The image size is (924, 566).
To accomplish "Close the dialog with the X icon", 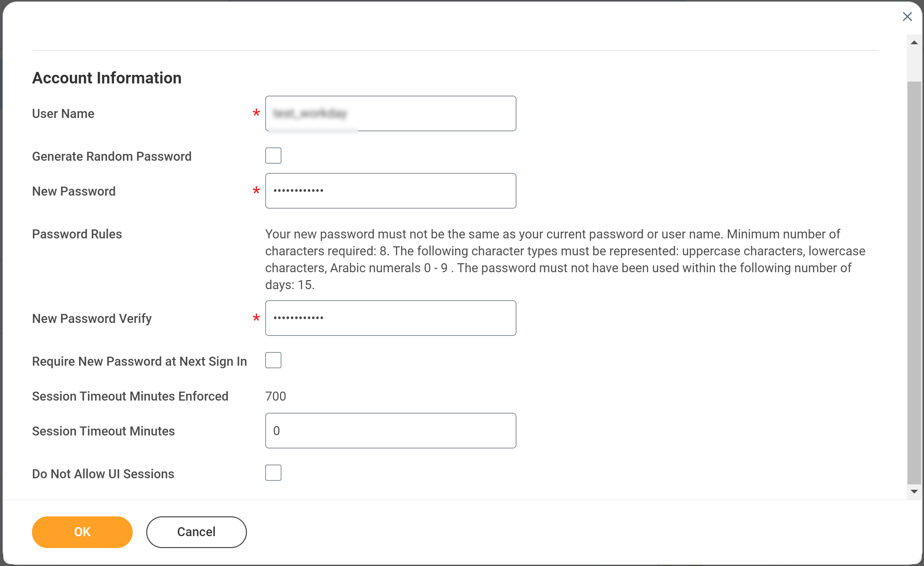I will pyautogui.click(x=907, y=17).
